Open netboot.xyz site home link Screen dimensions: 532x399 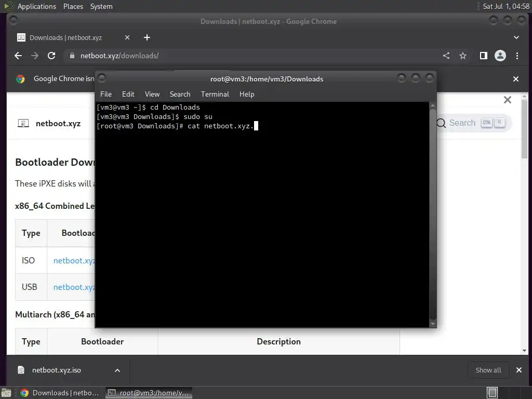point(58,124)
